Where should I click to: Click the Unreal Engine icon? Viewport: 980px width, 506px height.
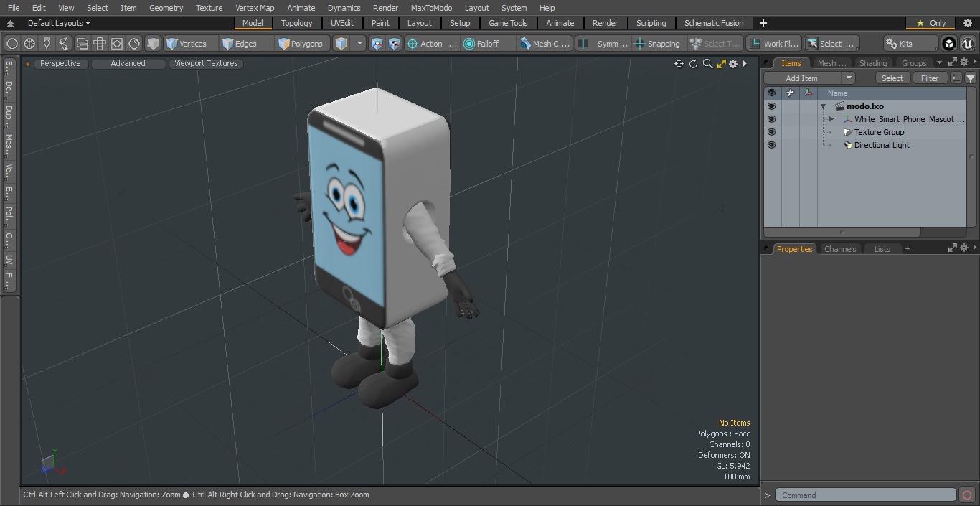(x=967, y=44)
